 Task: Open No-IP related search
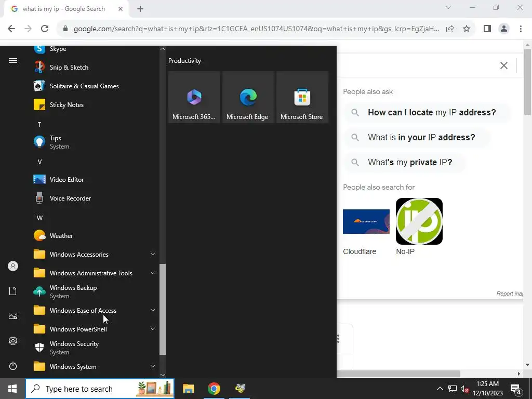click(x=419, y=227)
